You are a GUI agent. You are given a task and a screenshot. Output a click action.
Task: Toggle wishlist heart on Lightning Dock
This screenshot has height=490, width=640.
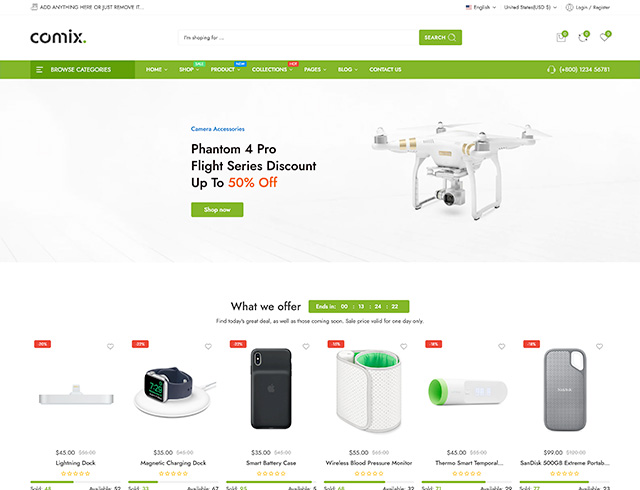[x=110, y=346]
